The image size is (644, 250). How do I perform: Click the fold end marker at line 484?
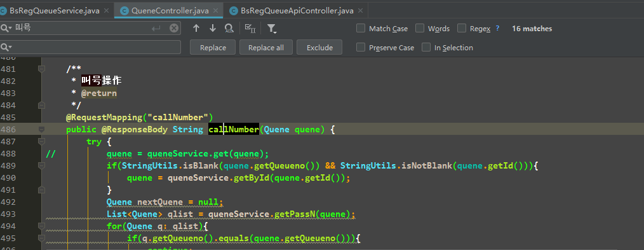[x=41, y=105]
